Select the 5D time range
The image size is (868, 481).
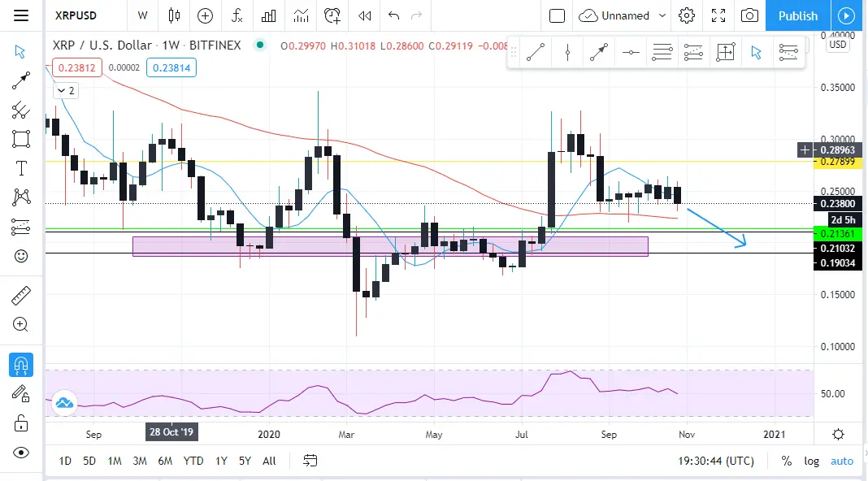(x=89, y=461)
